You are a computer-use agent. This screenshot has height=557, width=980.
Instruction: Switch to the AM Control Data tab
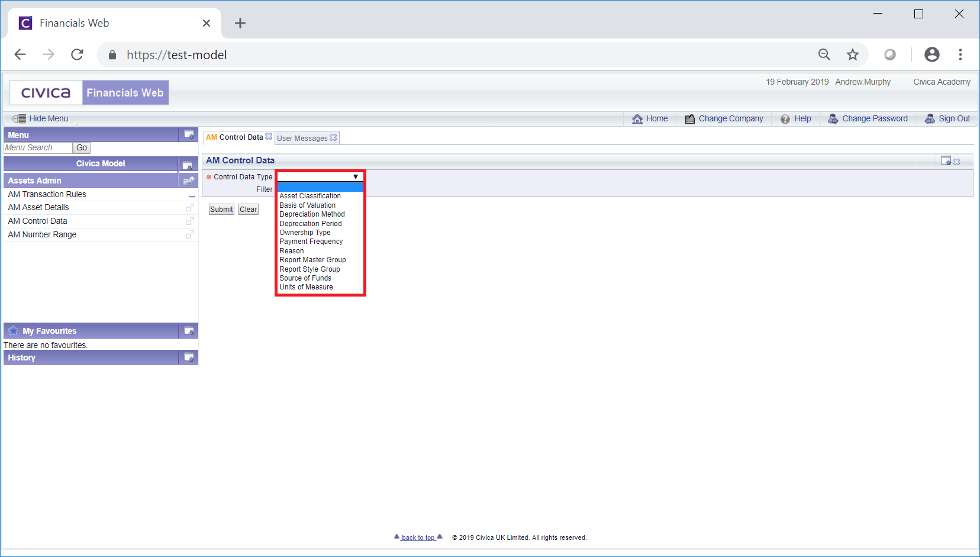(x=234, y=137)
